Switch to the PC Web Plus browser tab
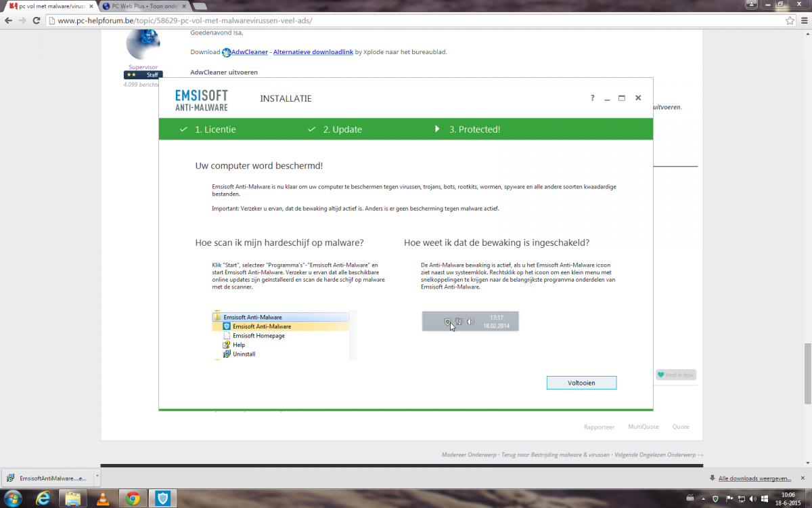The image size is (812, 508). tap(144, 6)
